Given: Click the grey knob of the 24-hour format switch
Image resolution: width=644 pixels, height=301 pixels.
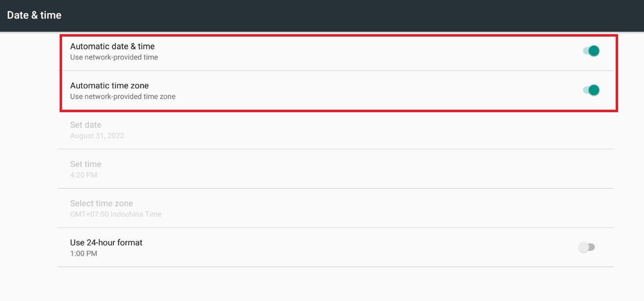Looking at the screenshot, I should tap(583, 247).
